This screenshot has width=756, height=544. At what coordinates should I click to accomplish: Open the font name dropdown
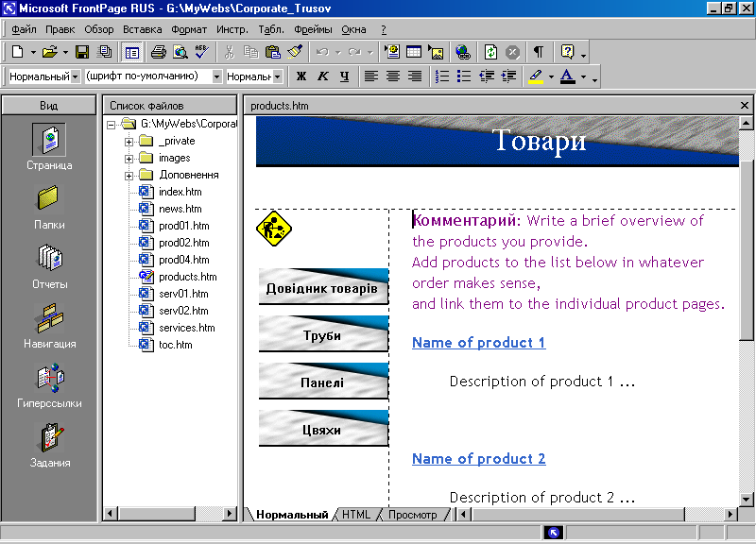[217, 76]
